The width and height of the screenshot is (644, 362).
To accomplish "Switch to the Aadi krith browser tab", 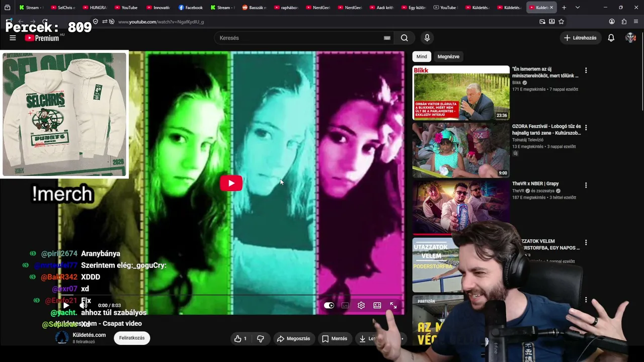I will (382, 8).
